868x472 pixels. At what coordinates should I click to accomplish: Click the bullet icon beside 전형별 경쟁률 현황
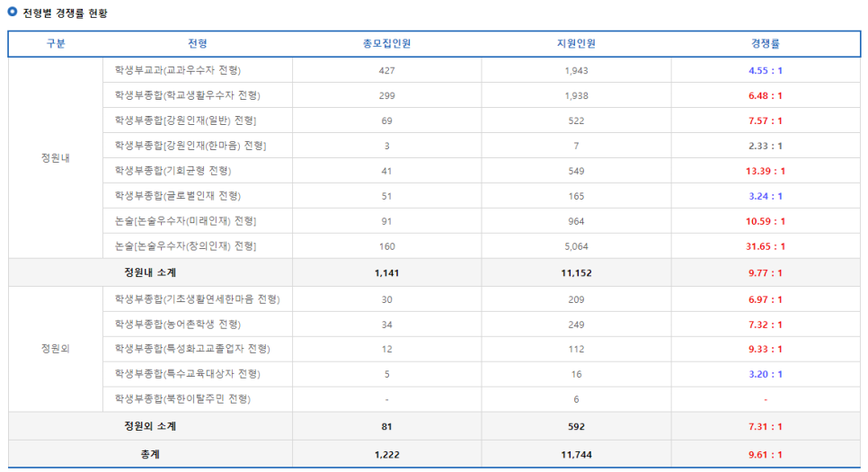(x=13, y=12)
